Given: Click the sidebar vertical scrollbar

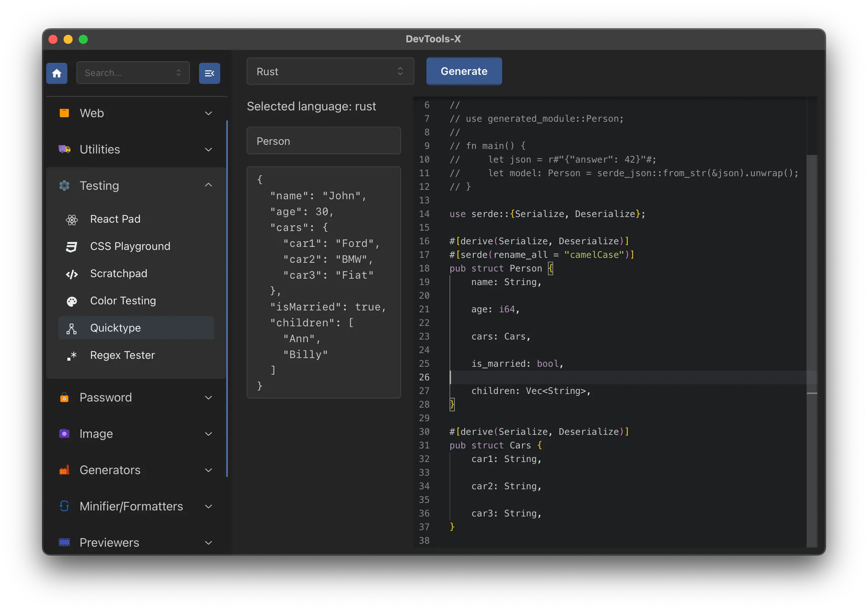Looking at the screenshot, I should tap(227, 299).
